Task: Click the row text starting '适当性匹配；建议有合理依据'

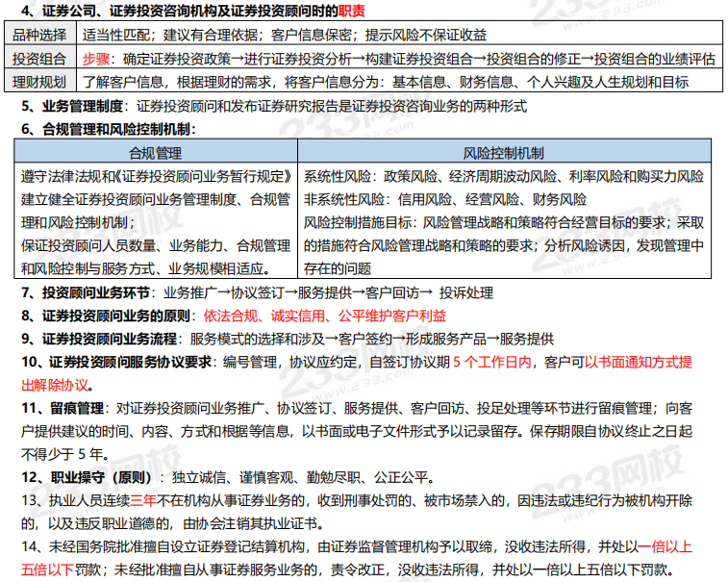Action: (285, 35)
